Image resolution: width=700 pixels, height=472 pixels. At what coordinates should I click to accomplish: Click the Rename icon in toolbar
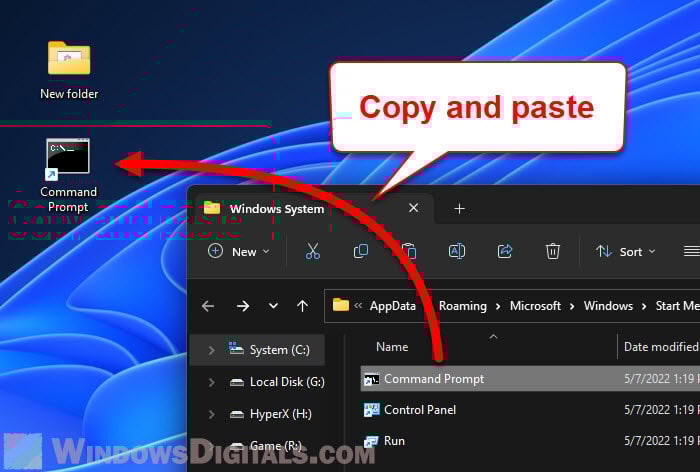[457, 251]
